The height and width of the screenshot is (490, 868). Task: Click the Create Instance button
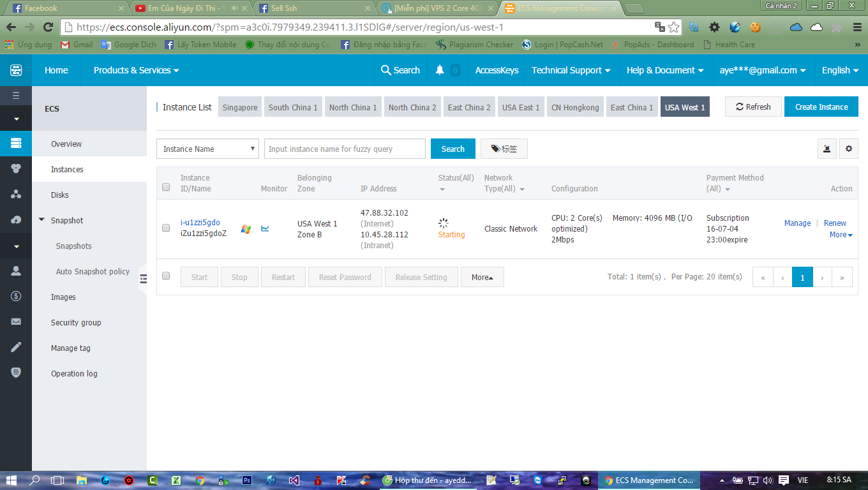(821, 107)
